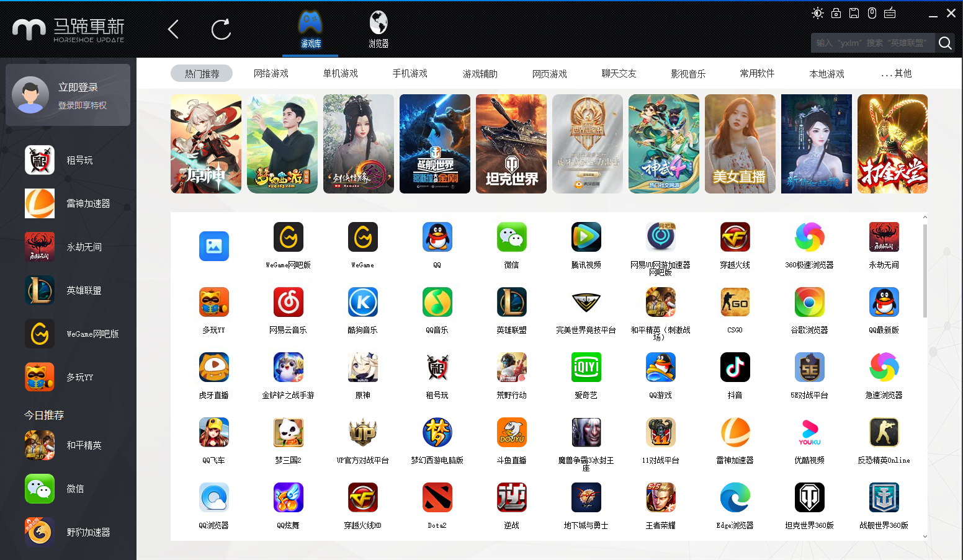963x560 pixels.
Task: Open 雷神加速器 in the sidebar
Action: 68,203
